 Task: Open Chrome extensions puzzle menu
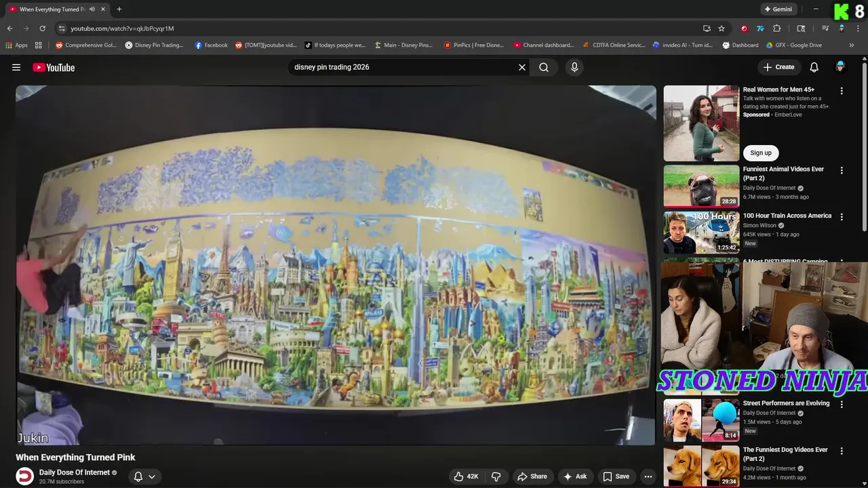click(x=777, y=28)
